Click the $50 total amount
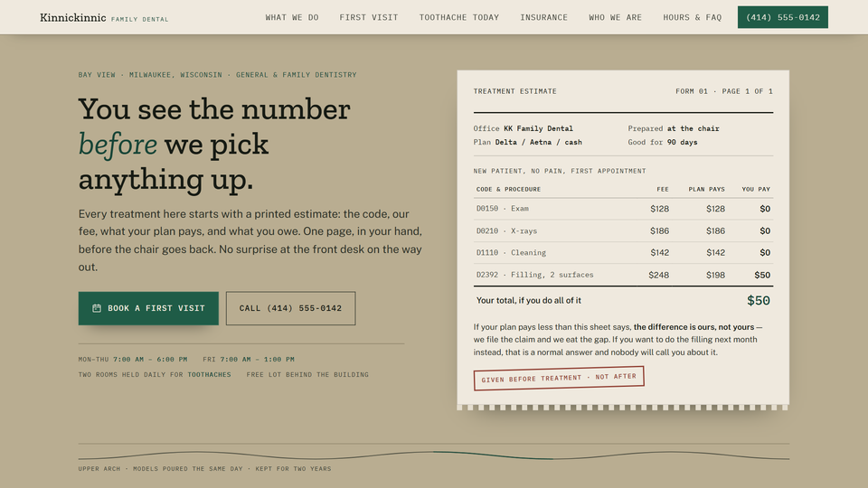The image size is (868, 488). pyautogui.click(x=759, y=300)
